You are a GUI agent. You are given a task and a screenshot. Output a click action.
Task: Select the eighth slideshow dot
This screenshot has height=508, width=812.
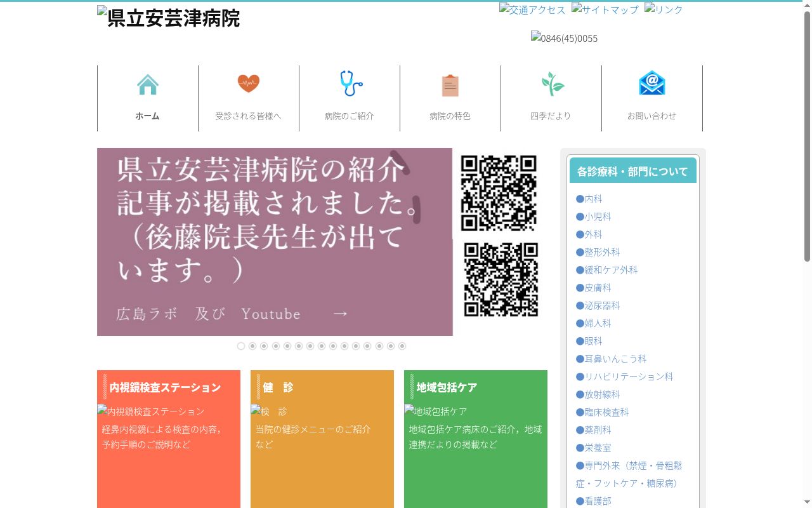pyautogui.click(x=322, y=346)
